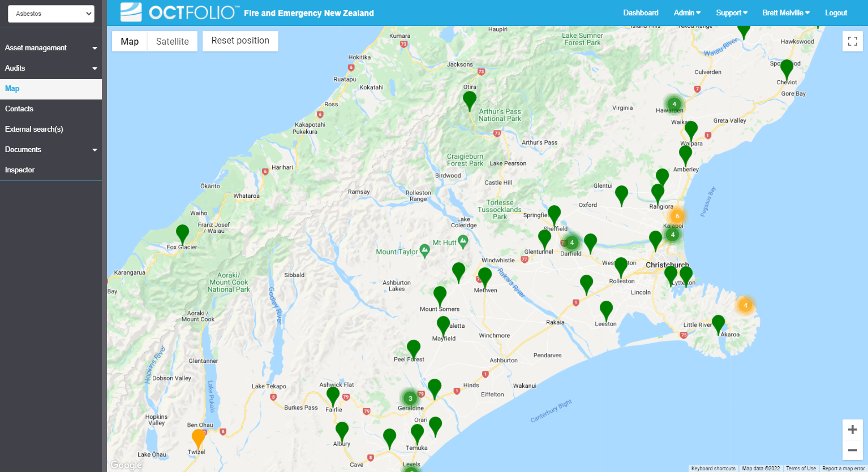Toggle fullscreen map view
Image resolution: width=868 pixels, height=472 pixels.
pos(852,41)
